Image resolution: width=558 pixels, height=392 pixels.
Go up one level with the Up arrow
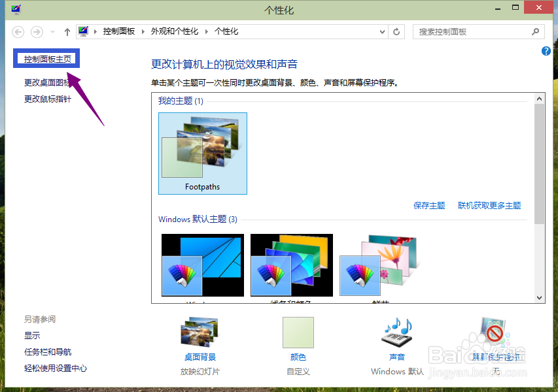pos(67,32)
